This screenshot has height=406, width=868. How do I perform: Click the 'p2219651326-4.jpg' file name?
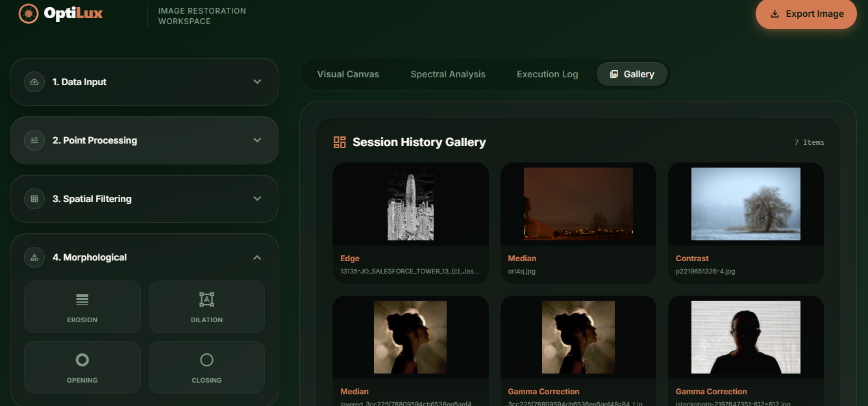pos(705,271)
